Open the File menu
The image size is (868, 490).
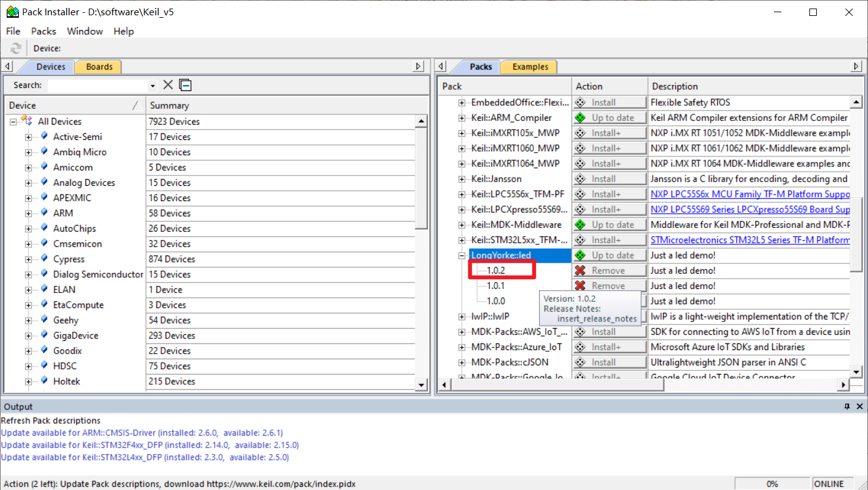tap(13, 31)
